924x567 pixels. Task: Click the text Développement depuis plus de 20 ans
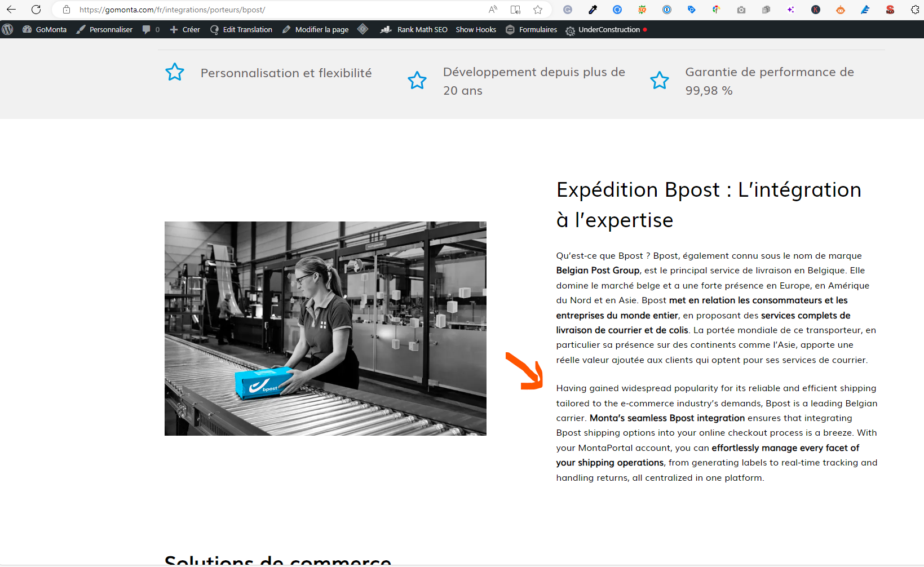[534, 81]
